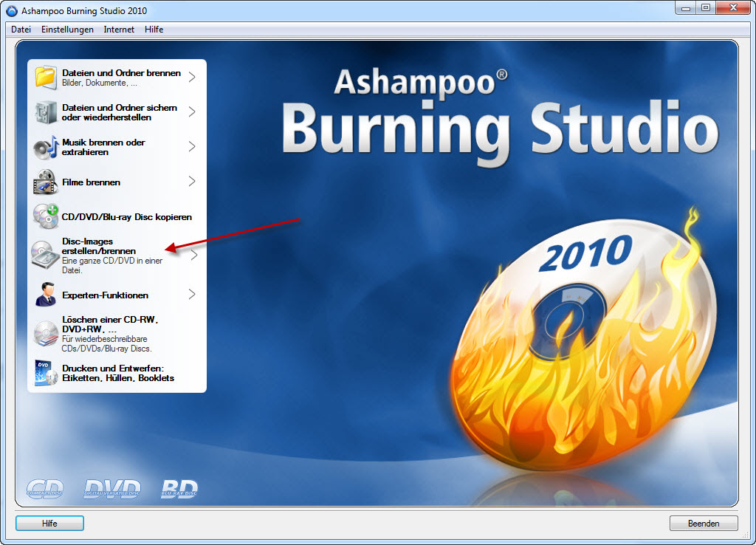Click the Hilfe button at the bottom

coord(49,524)
